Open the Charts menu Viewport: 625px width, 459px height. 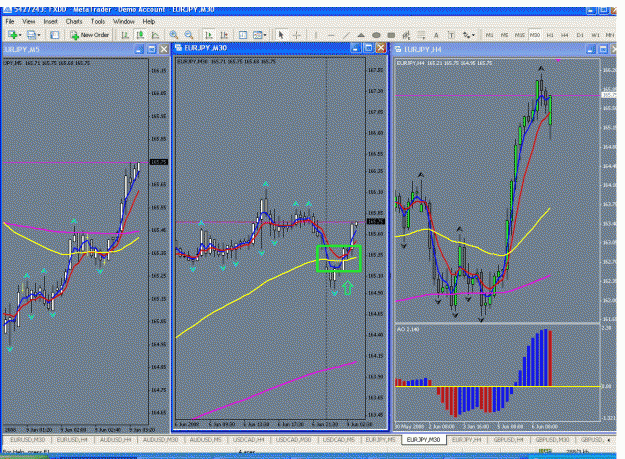click(74, 22)
